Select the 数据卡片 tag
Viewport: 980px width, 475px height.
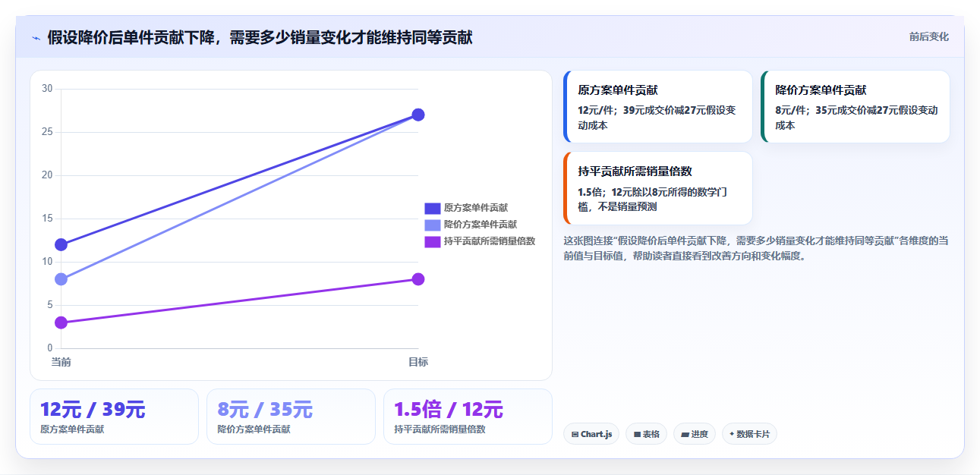click(749, 434)
